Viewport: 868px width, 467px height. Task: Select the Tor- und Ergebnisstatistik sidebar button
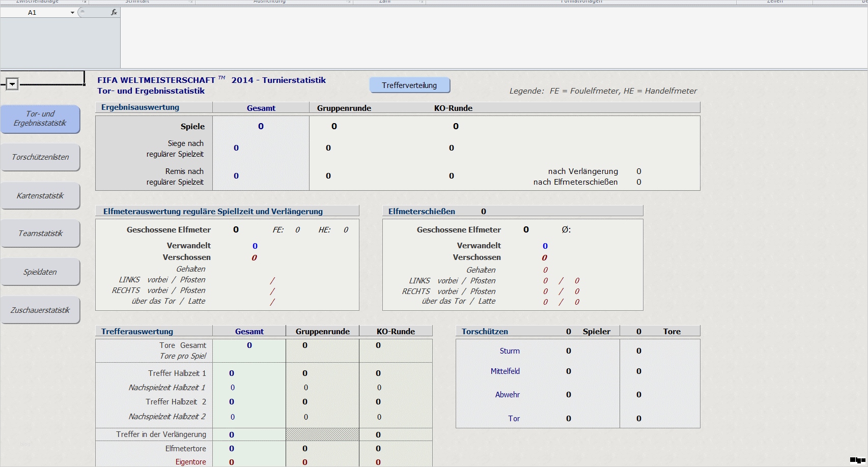40,119
